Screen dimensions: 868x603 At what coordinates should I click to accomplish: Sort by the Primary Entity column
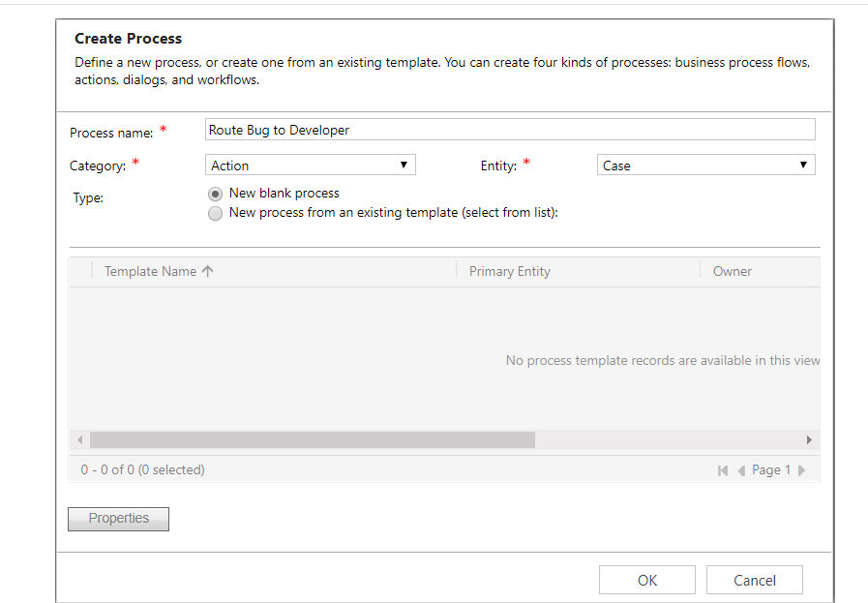click(x=510, y=272)
